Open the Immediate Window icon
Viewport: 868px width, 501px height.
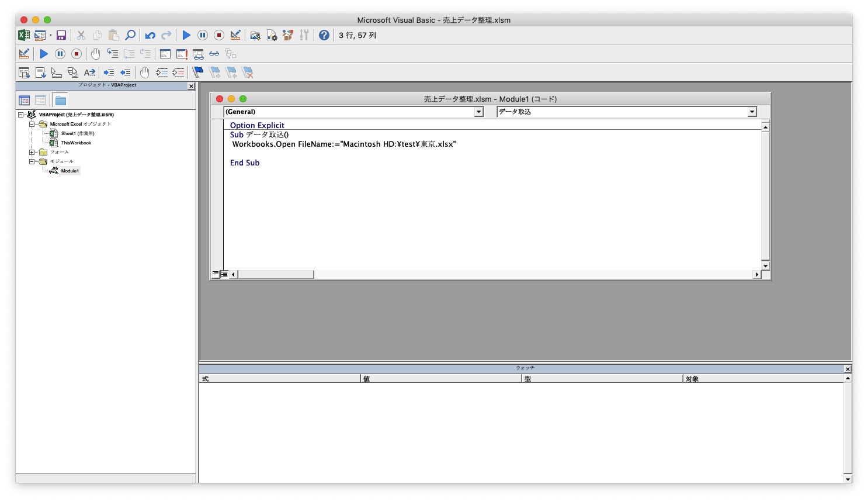pos(182,54)
